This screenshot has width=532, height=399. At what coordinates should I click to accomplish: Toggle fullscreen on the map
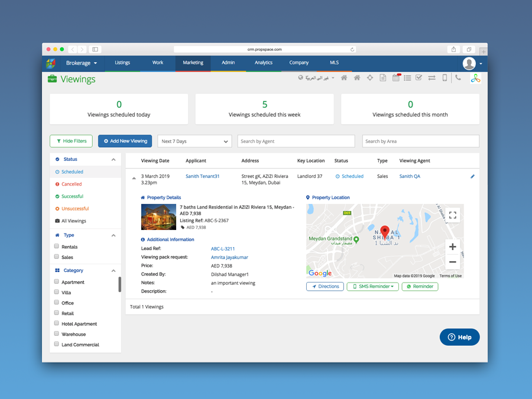click(453, 215)
